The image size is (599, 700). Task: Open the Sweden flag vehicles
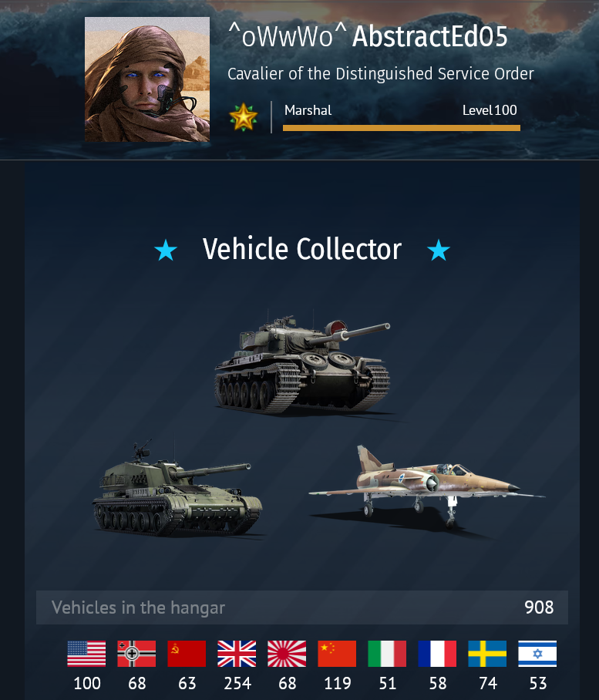tap(487, 654)
